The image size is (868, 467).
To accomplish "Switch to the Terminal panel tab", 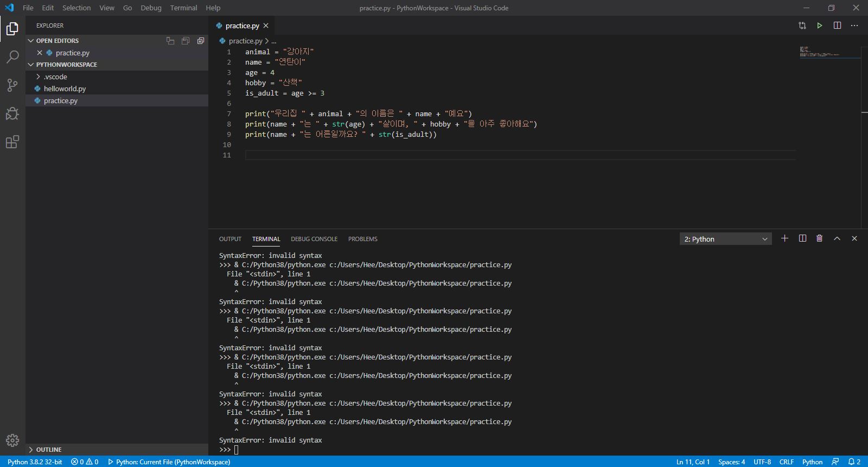I will (x=266, y=239).
